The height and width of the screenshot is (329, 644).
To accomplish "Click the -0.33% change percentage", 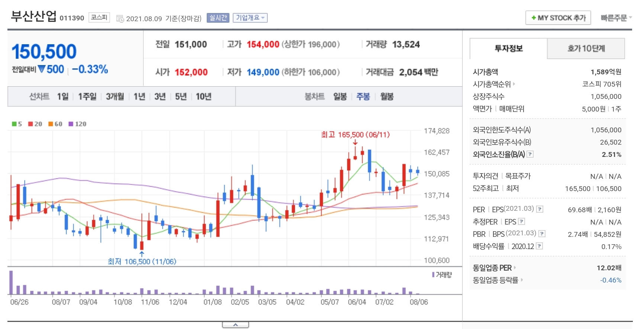I will (90, 69).
